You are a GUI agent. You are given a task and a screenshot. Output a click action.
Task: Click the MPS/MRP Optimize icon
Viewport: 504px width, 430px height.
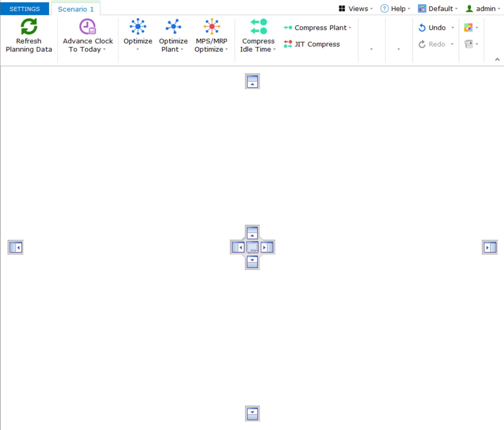pyautogui.click(x=212, y=26)
